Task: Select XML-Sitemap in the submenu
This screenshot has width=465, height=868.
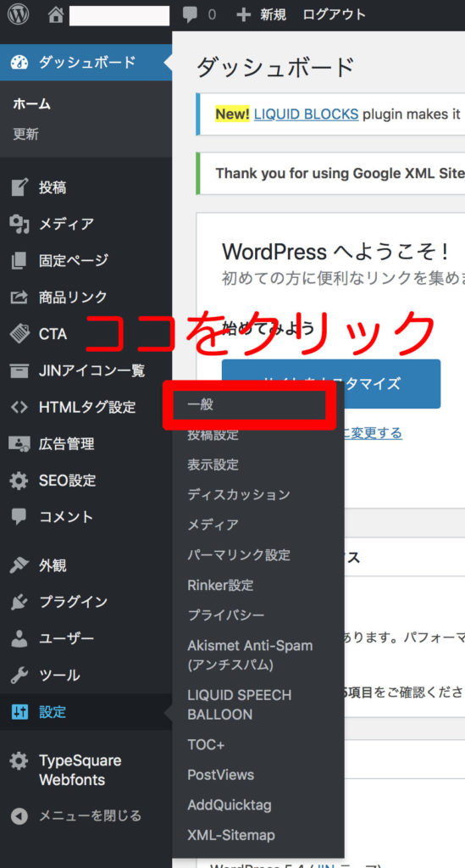Action: [231, 835]
